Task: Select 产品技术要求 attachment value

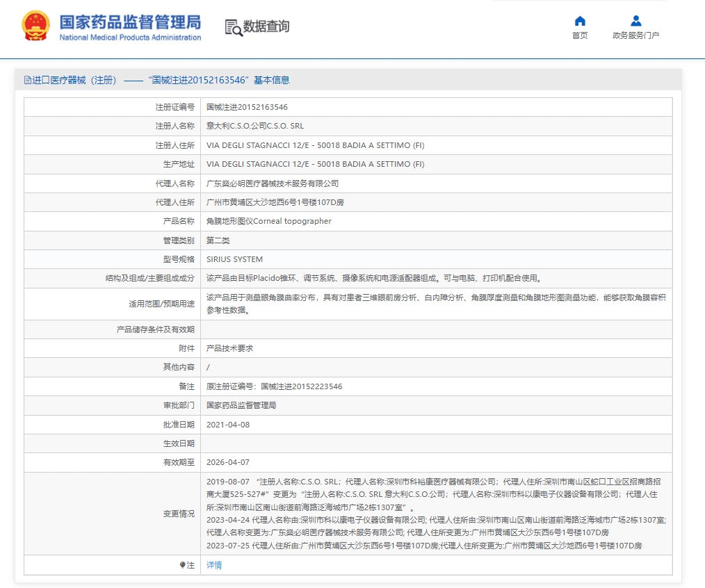Action: [x=229, y=348]
